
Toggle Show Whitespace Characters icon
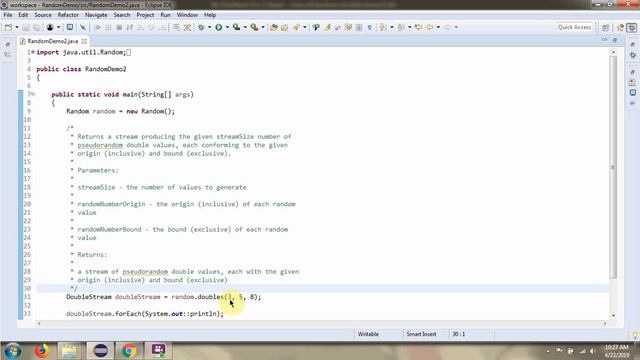point(370,27)
